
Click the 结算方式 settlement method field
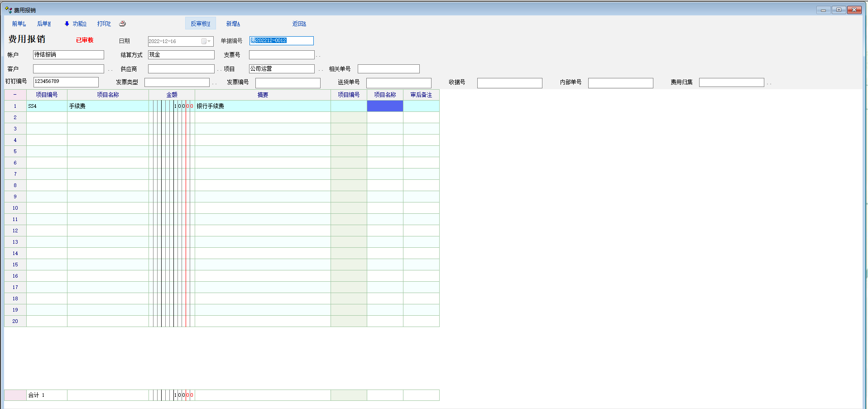181,55
